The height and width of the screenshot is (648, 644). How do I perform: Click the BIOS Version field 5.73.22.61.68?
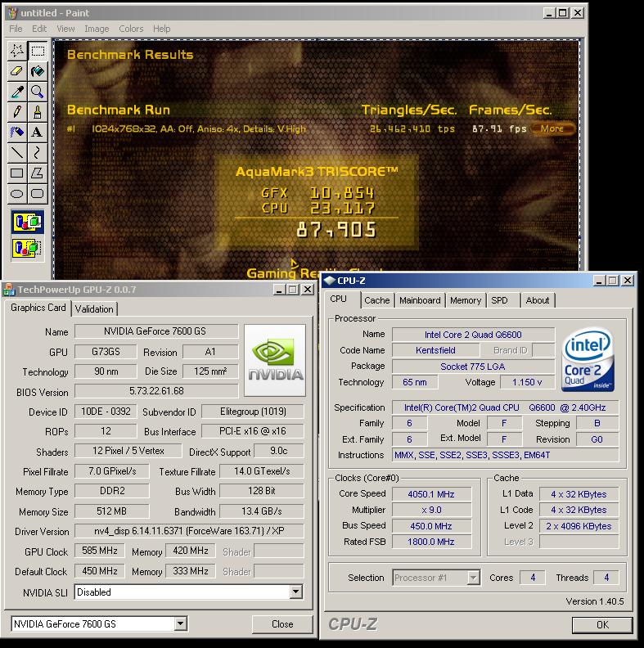pos(156,391)
